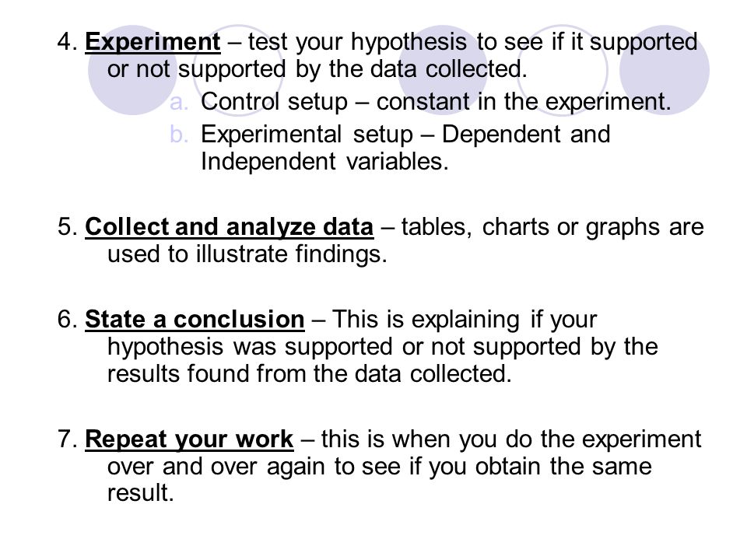Click the rightmost filled lavender circle
The image size is (747, 560).
[x=664, y=70]
